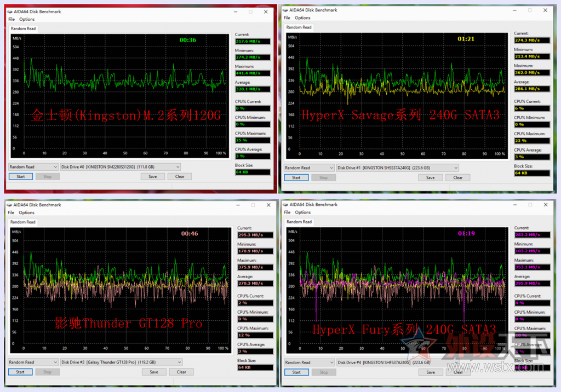Click Average value 286.1 MB/s
This screenshot has width=561, height=392.
pos(532,89)
